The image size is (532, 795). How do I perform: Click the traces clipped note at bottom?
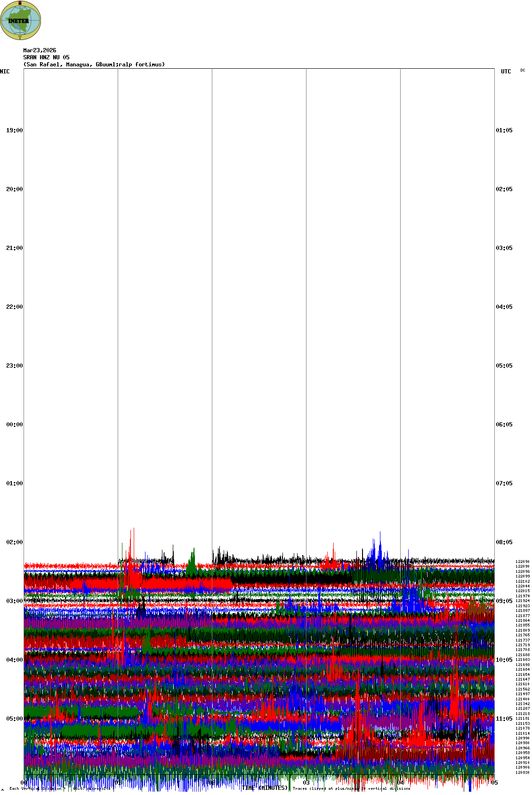(351, 788)
